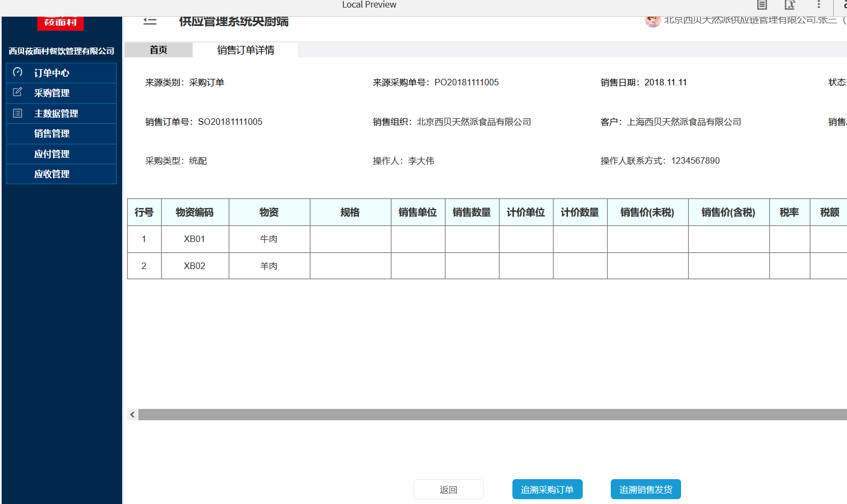This screenshot has width=847, height=504.
Task: Open 采购管理 menu
Action: pyautogui.click(x=61, y=93)
